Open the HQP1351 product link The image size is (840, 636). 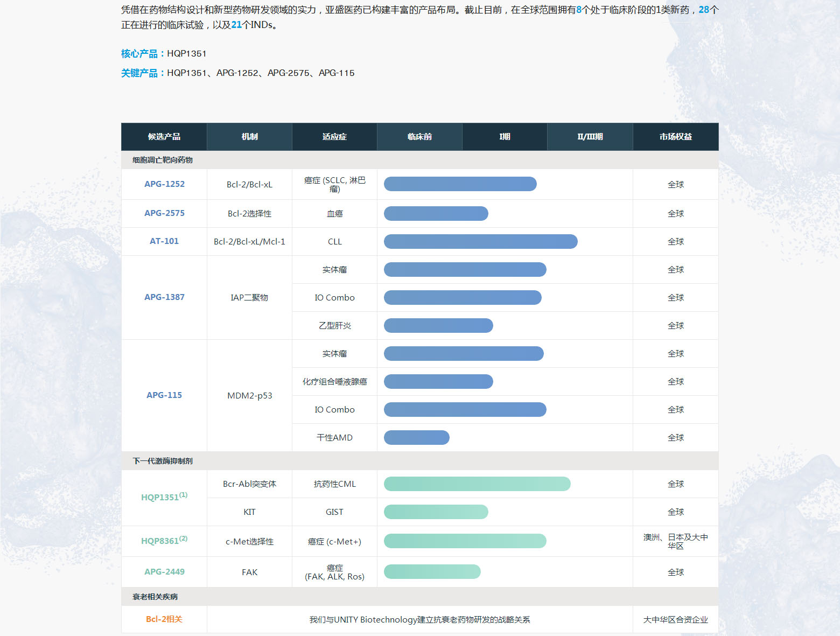164,497
